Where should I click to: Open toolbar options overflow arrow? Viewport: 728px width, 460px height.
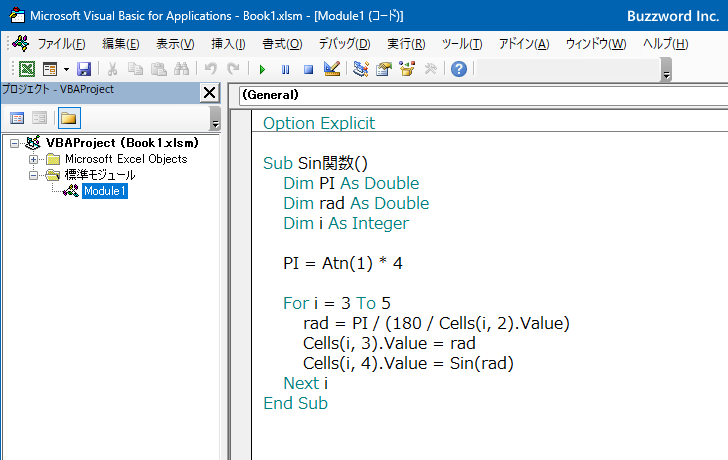tap(666, 70)
